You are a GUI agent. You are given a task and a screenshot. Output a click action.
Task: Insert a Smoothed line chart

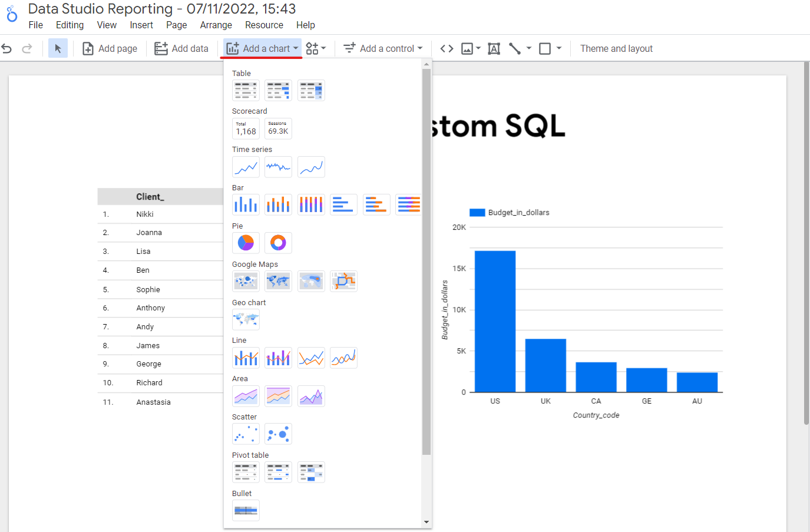(343, 358)
